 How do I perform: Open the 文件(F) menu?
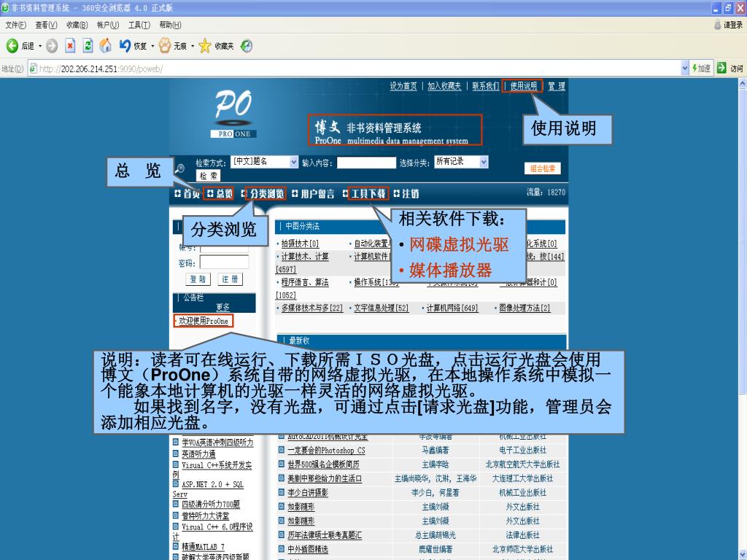coord(16,25)
